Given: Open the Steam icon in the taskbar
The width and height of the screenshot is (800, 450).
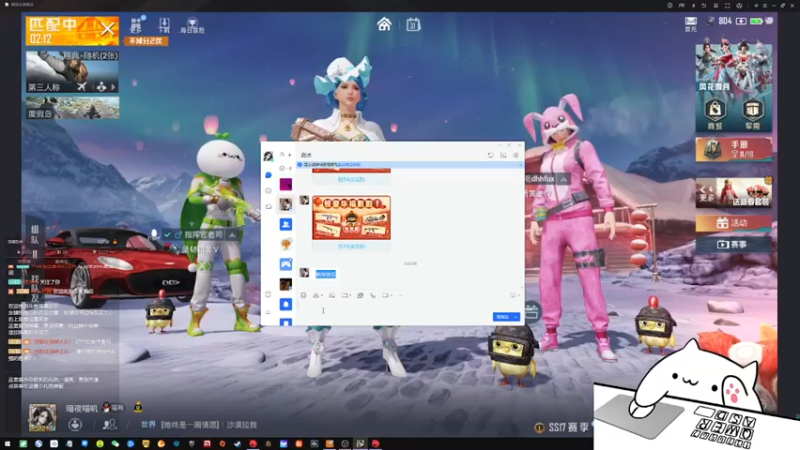Looking at the screenshot, I should point(237,444).
